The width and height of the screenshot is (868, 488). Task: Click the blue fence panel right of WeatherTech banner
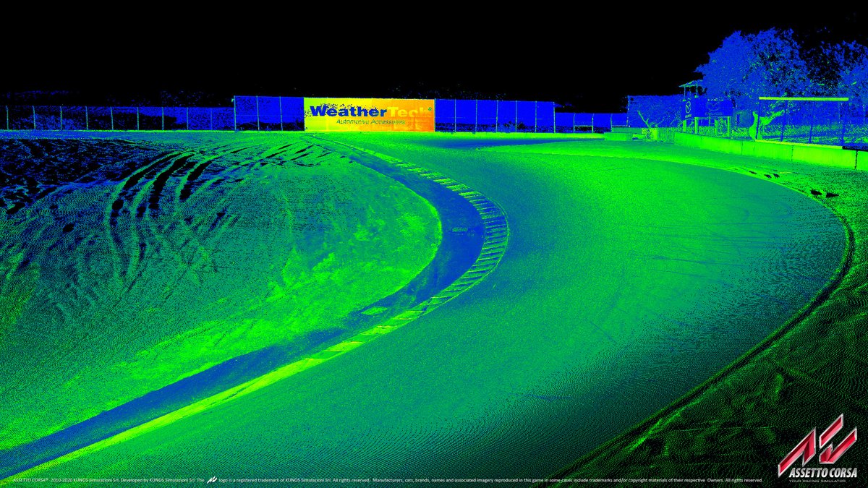[x=492, y=114]
